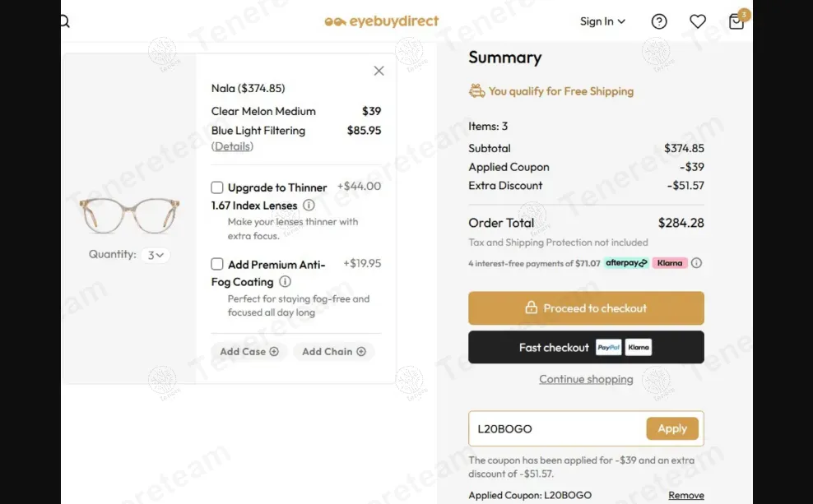Click info icon beside 1.67 Index Lenses
Image resolution: width=813 pixels, height=504 pixels.
[x=309, y=206]
